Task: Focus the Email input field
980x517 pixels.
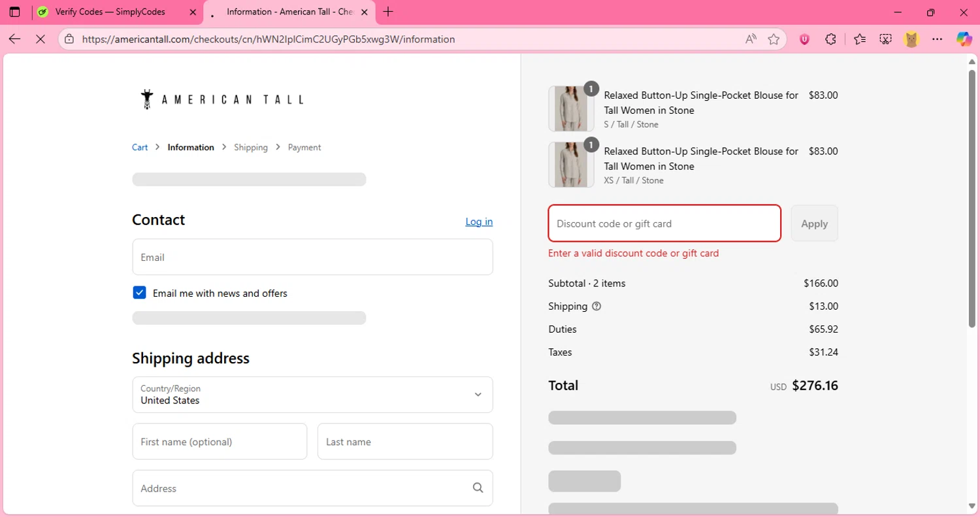Action: (x=312, y=257)
